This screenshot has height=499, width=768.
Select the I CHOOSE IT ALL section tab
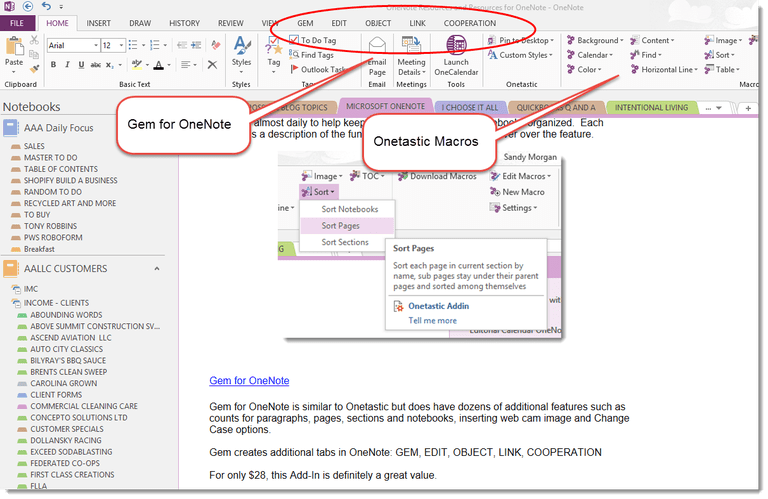(469, 108)
